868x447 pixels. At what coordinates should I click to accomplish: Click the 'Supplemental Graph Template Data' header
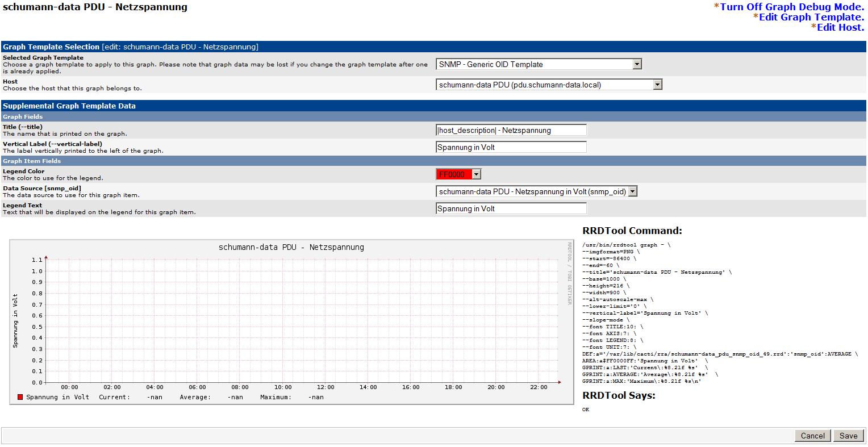point(433,106)
